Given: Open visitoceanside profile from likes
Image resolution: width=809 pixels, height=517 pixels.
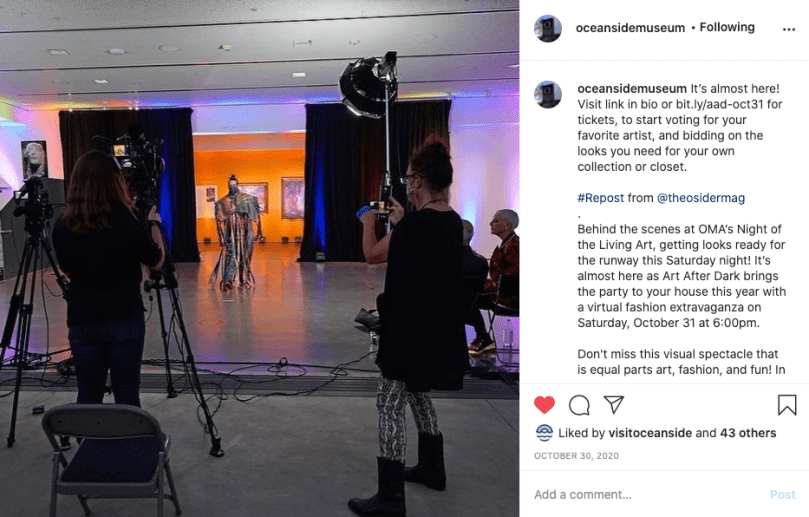Looking at the screenshot, I should point(650,433).
